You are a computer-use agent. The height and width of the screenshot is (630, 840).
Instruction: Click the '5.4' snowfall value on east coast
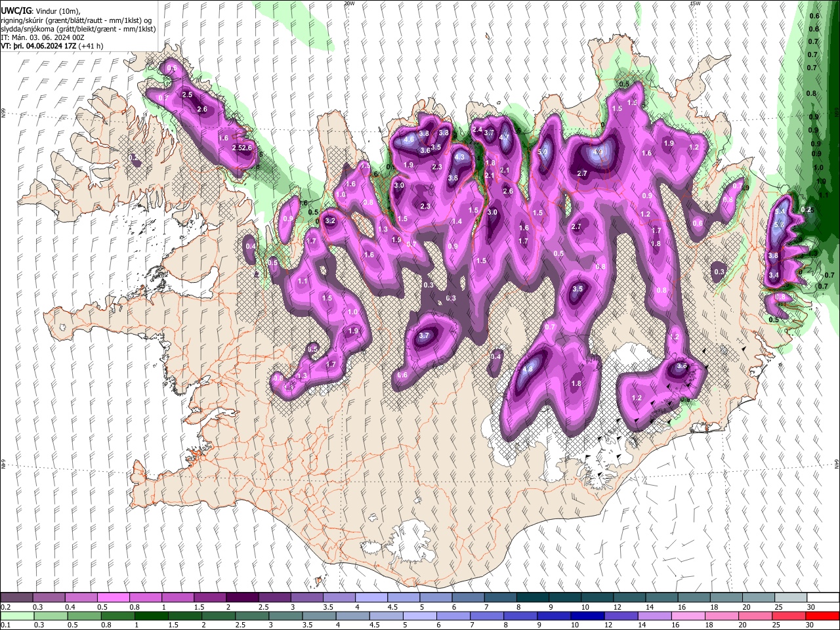click(x=780, y=211)
